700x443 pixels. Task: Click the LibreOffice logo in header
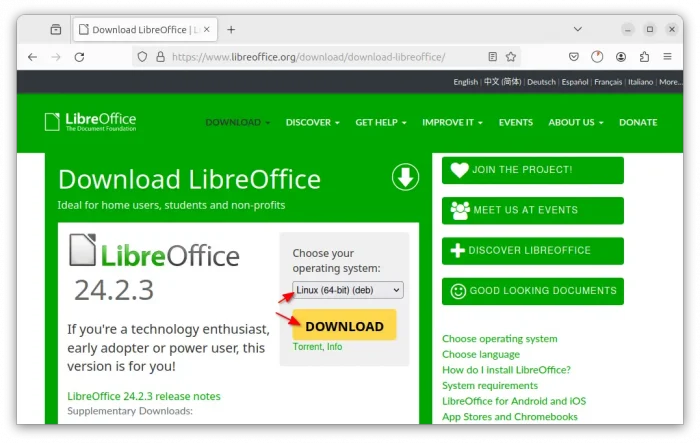click(90, 122)
